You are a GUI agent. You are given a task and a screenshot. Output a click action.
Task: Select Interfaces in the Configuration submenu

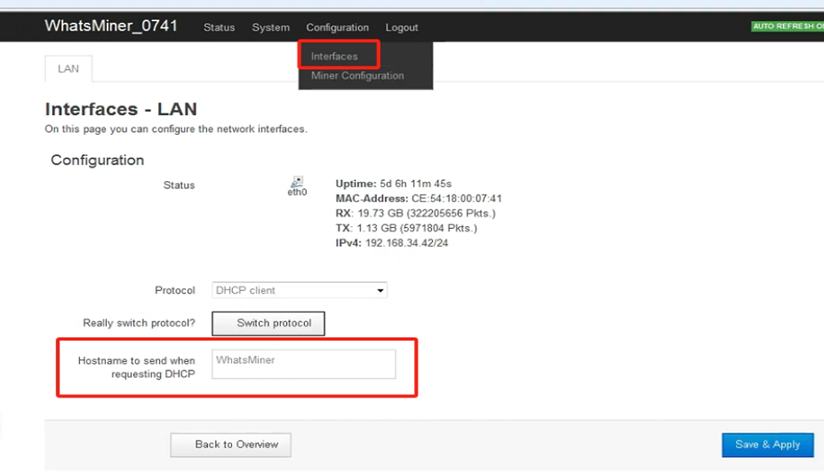[x=334, y=56]
